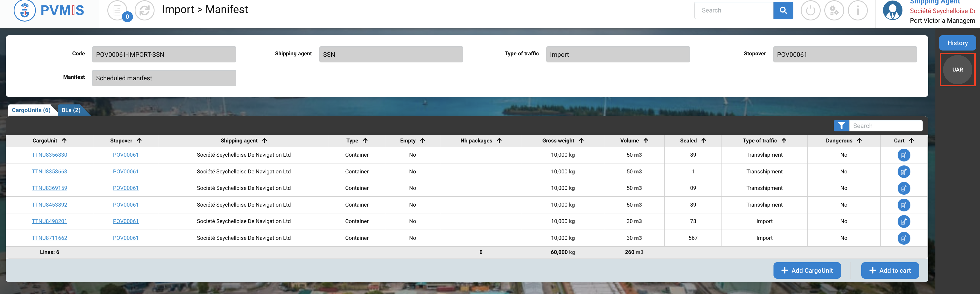Image resolution: width=980 pixels, height=294 pixels.
Task: Click the table search input field
Action: pos(885,126)
